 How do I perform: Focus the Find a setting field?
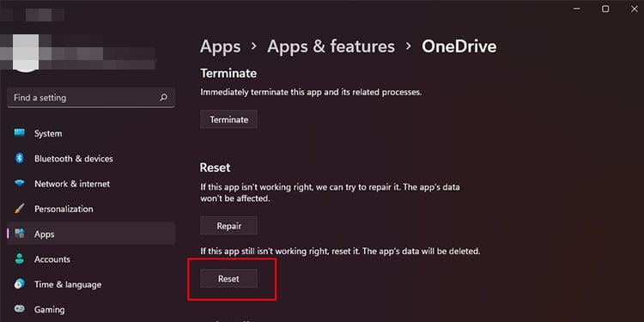coord(91,98)
